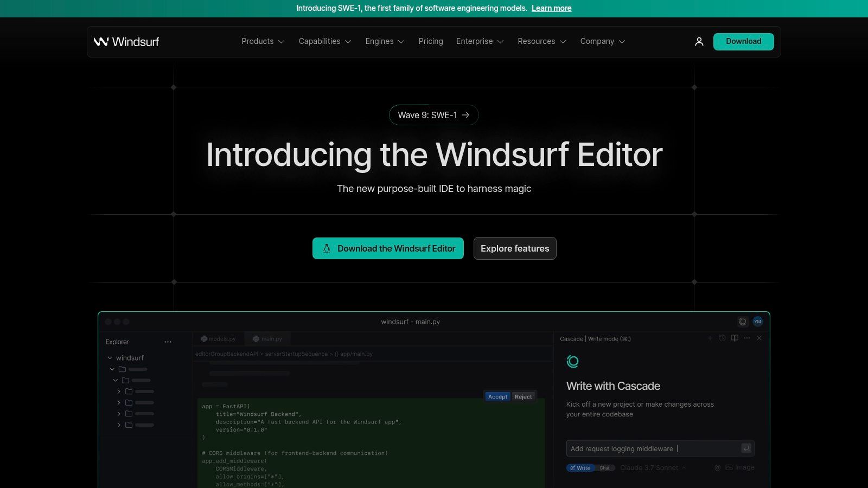
Task: Switch Cascade to Chat mode
Action: tap(604, 468)
